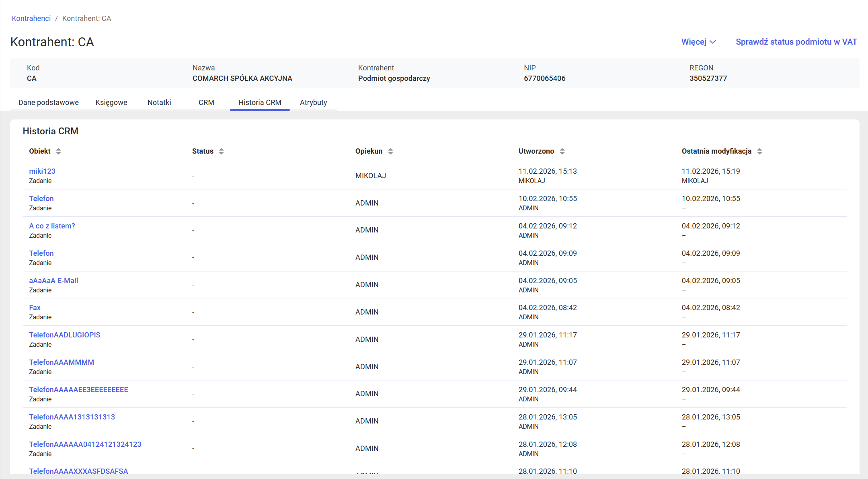Viewport: 868px width, 479px height.
Task: Switch to the Notatki tab
Action: pyautogui.click(x=159, y=102)
